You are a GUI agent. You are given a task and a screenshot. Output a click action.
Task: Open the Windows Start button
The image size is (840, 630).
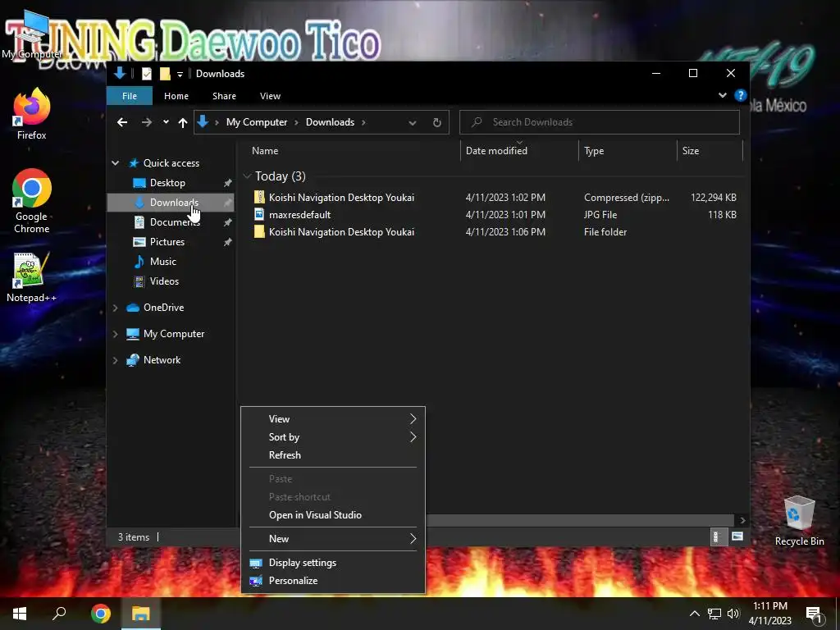(20, 614)
